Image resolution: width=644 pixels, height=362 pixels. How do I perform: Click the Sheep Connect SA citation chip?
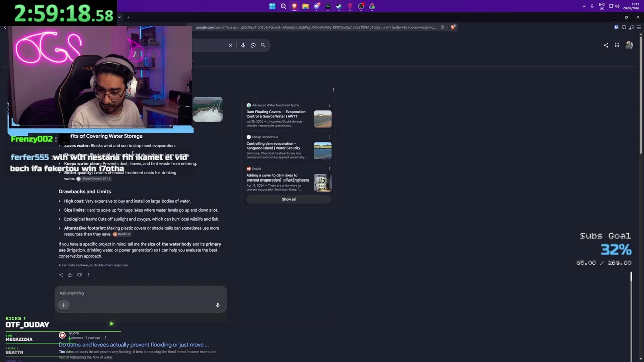point(94,179)
